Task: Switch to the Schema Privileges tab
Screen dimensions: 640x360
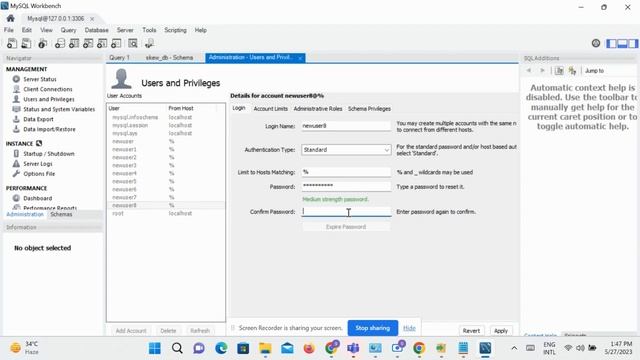Action: [369, 109]
